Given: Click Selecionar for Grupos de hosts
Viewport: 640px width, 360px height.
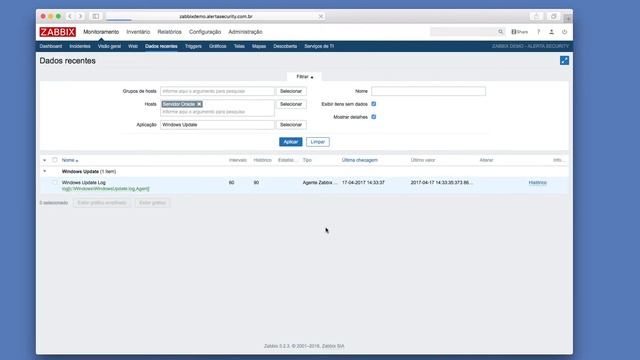Looking at the screenshot, I should click(x=291, y=91).
